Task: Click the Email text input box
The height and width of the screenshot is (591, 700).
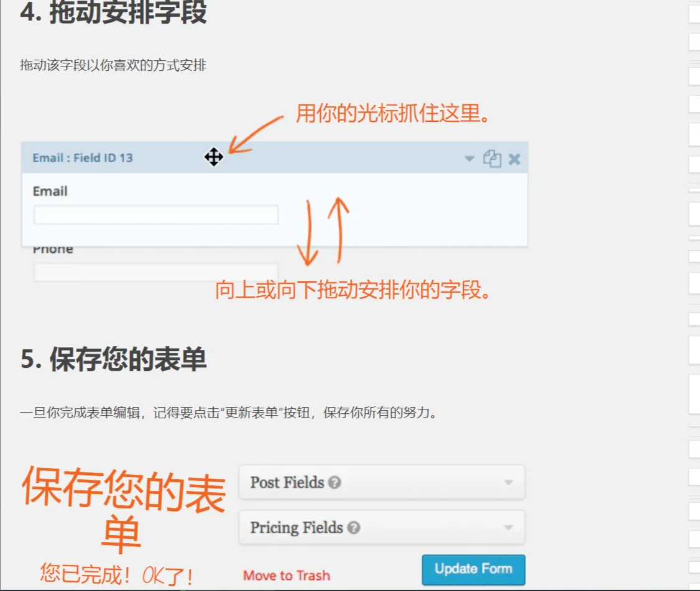Action: pos(156,214)
